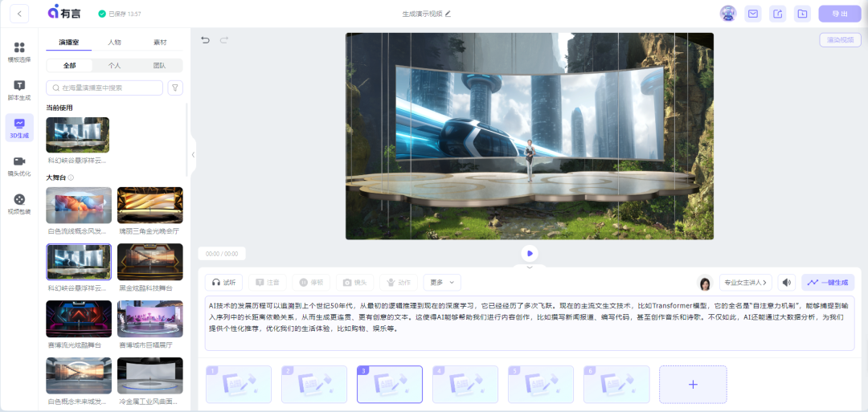The image size is (868, 412).
Task: Open the 视频包装 sidebar section
Action: (19, 203)
